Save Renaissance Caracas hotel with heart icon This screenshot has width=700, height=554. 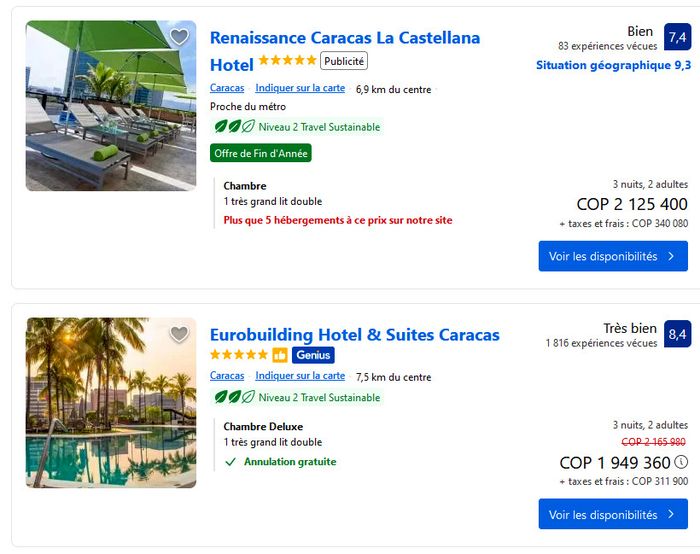(179, 37)
